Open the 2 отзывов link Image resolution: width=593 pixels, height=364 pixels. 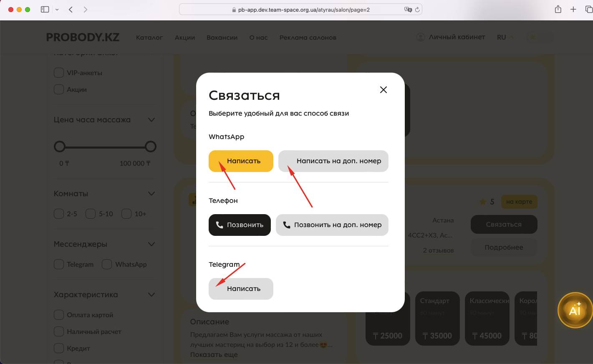pos(438,250)
